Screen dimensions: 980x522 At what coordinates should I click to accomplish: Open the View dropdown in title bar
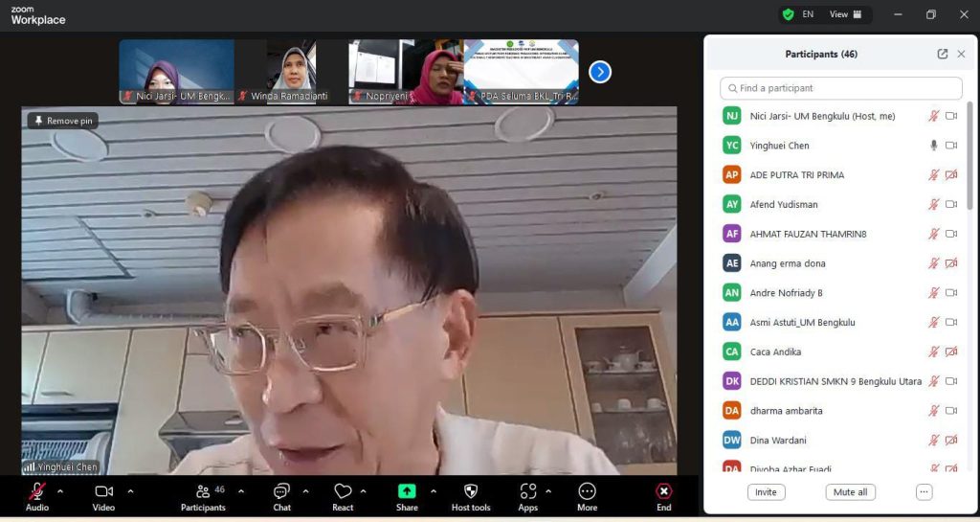click(x=845, y=14)
